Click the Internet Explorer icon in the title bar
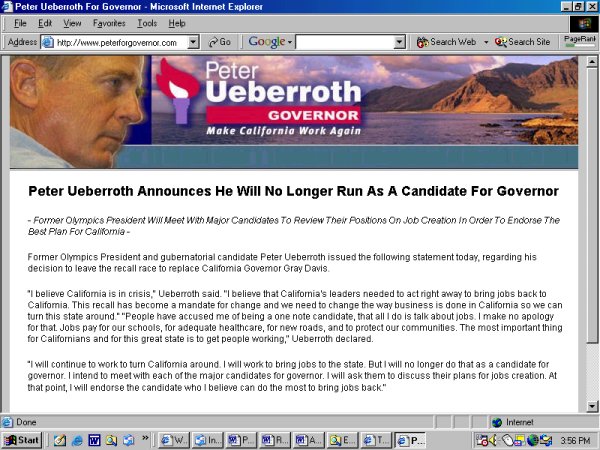 (x=7, y=7)
